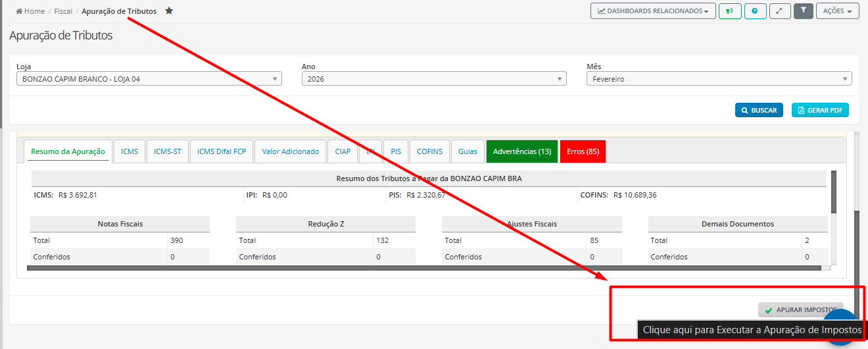Click the summary panel vertical scrollbar
Image resolution: width=868 pixels, height=349 pixels.
click(834, 192)
